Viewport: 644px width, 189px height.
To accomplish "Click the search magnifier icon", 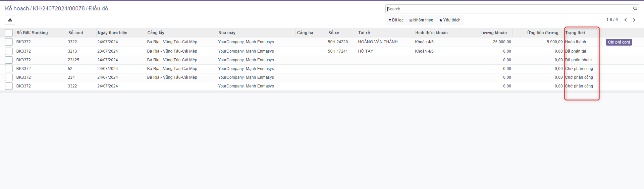I will click(635, 9).
